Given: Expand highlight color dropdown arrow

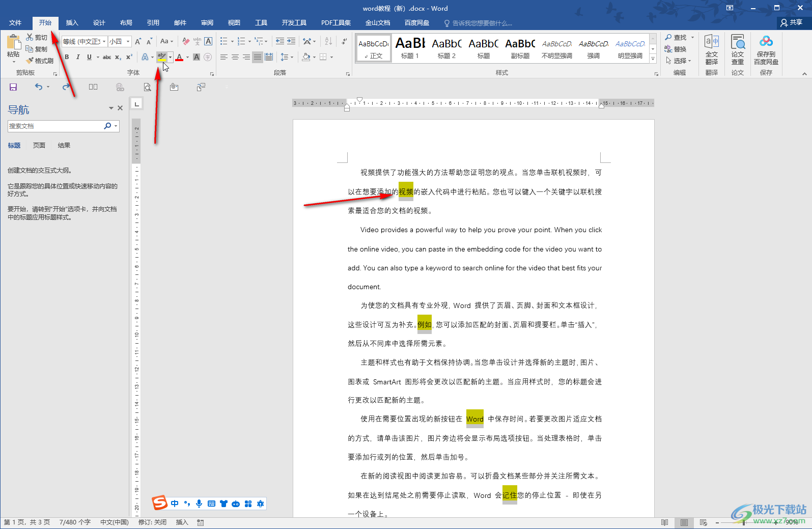Looking at the screenshot, I should [170, 57].
